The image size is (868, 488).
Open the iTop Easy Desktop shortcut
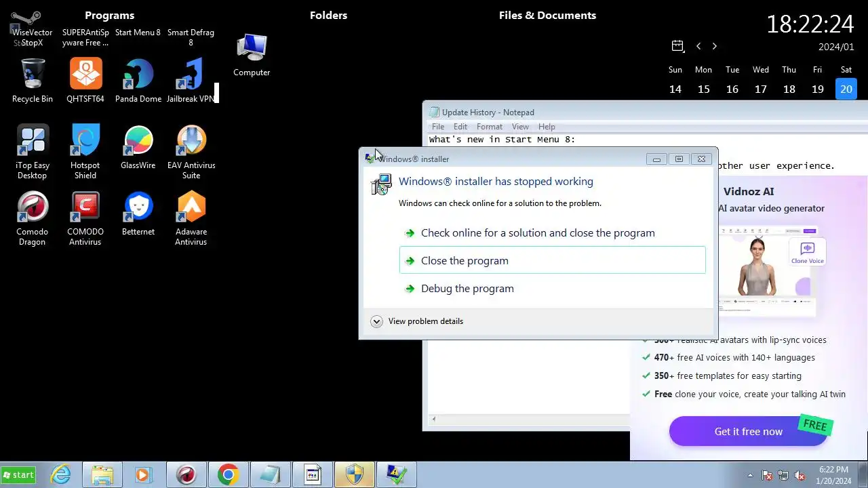click(x=33, y=152)
